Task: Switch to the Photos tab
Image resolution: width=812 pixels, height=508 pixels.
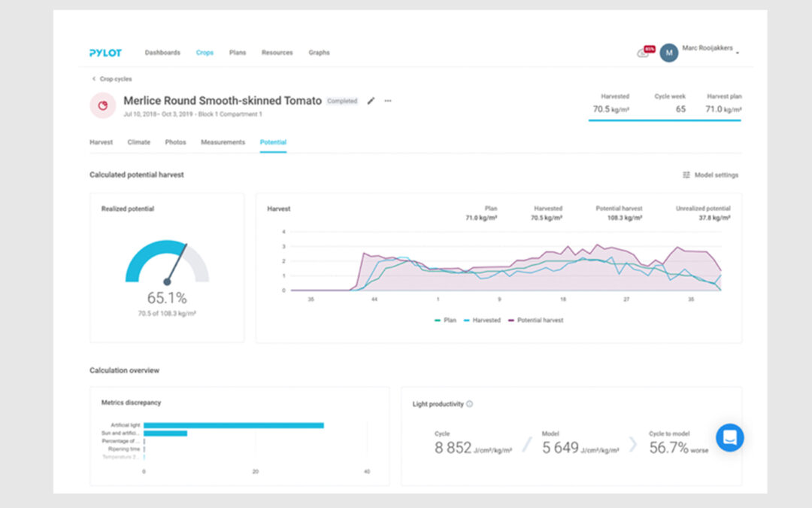Action: tap(175, 142)
